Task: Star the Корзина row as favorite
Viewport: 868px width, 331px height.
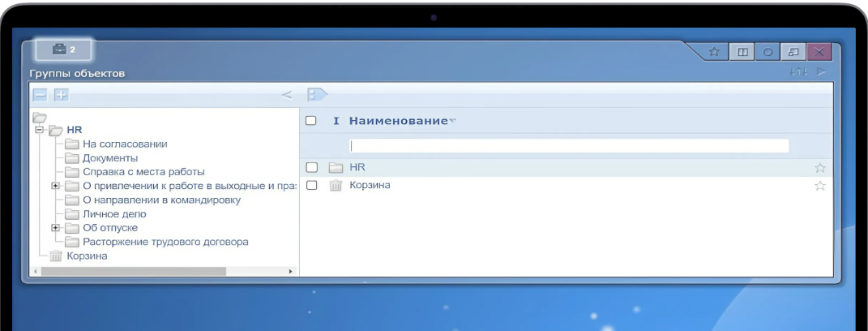Action: coord(820,186)
